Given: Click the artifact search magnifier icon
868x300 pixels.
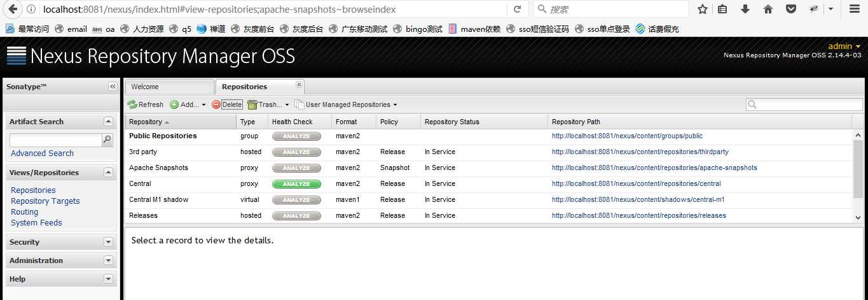Looking at the screenshot, I should pyautogui.click(x=107, y=139).
